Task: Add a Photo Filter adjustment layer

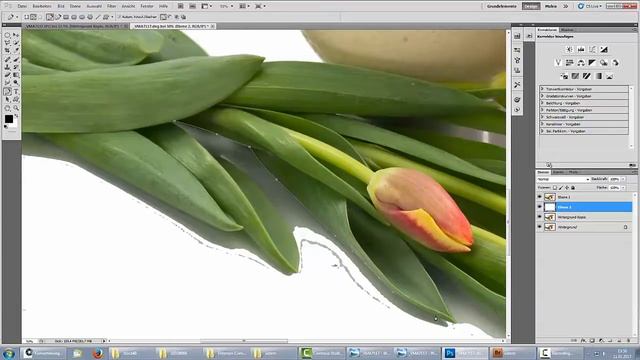Action: point(604,62)
